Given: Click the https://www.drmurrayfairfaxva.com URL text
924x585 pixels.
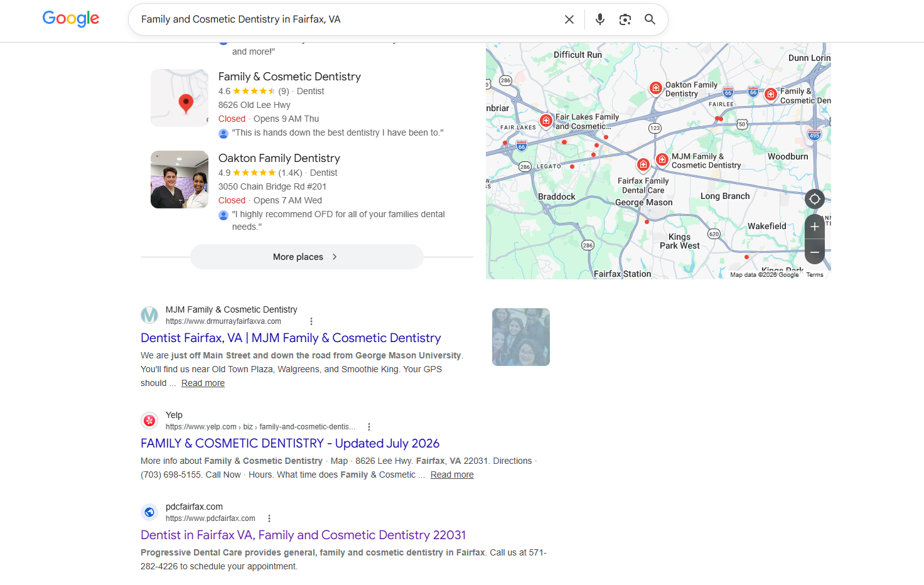Looking at the screenshot, I should click(223, 321).
